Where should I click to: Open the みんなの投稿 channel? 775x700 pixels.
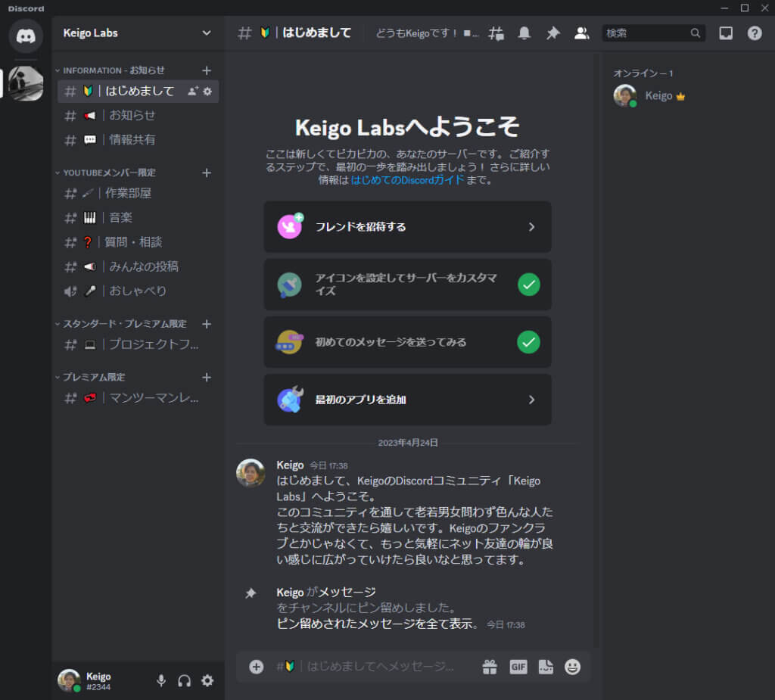pos(138,266)
